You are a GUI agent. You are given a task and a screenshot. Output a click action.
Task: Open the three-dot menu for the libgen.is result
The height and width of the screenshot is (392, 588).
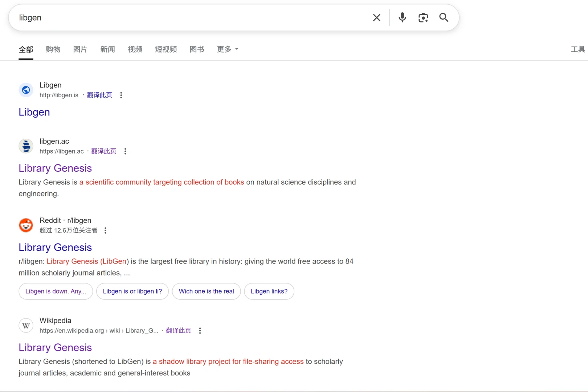tap(121, 95)
